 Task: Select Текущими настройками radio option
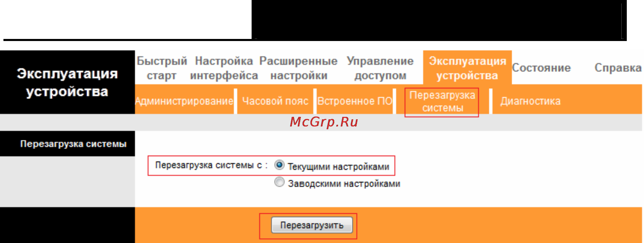[279, 165]
